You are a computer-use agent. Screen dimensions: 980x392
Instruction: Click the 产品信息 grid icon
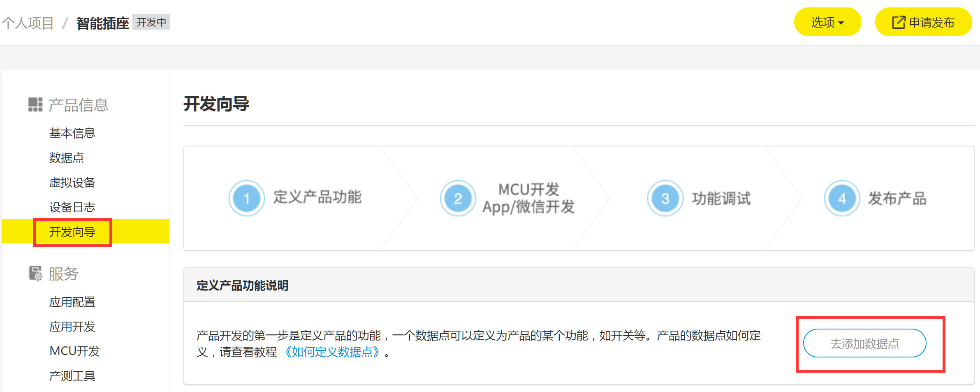tap(35, 104)
